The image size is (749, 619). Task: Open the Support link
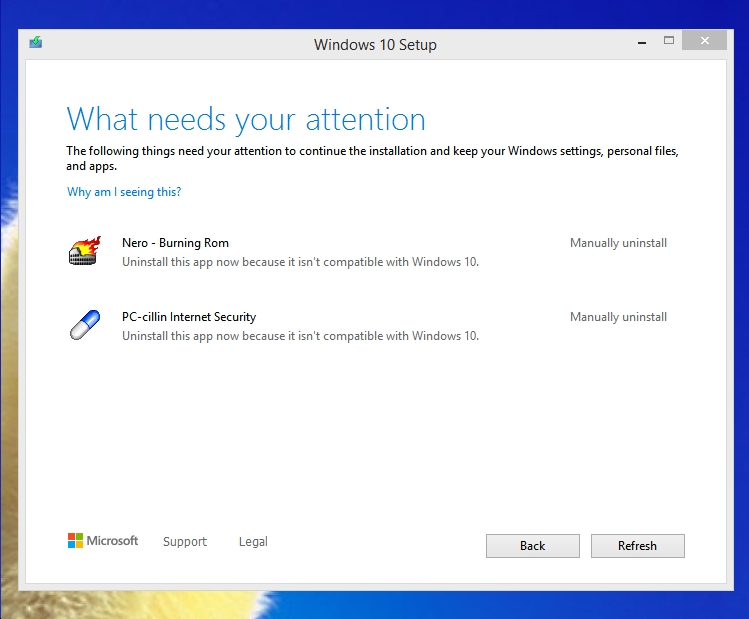click(185, 542)
